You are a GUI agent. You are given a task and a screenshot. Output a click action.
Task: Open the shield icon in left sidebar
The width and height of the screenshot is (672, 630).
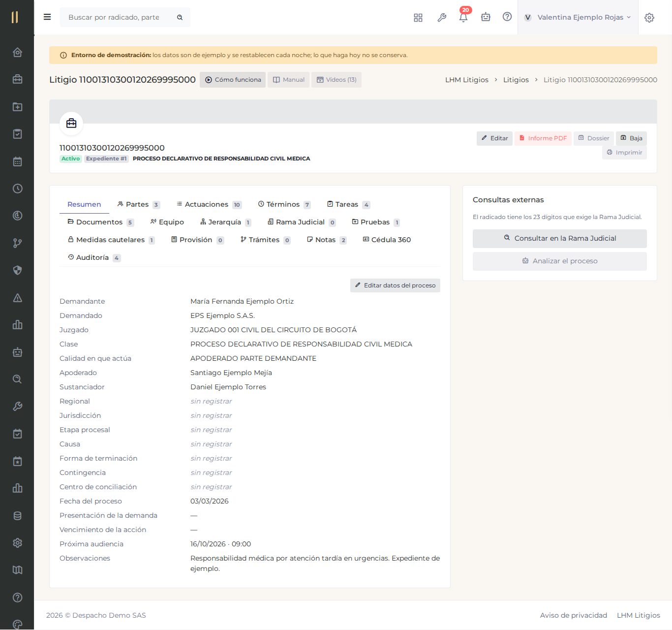click(x=17, y=270)
